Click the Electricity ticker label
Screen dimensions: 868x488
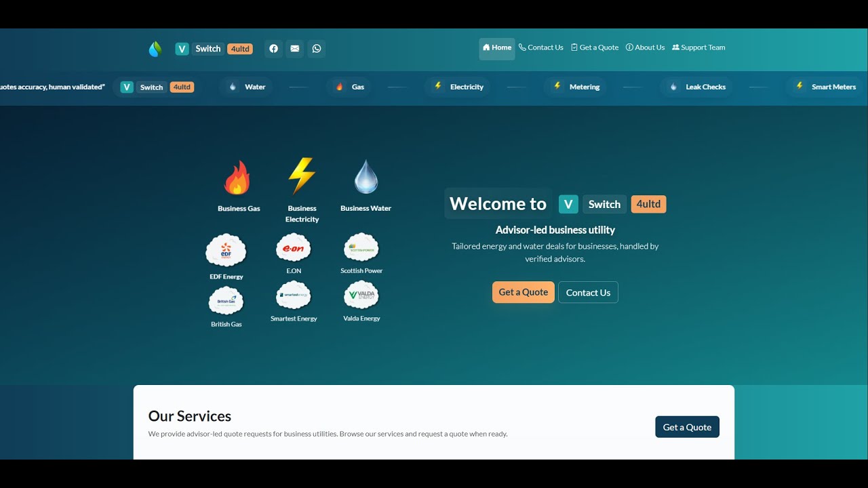pos(467,87)
